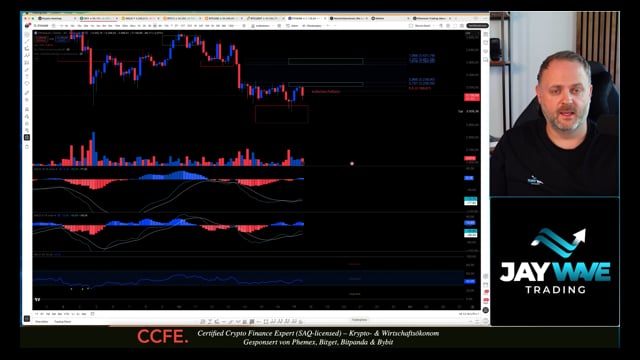Click the bottom-left square icon below toolbar
The width and height of the screenshot is (640, 360).
coord(27,318)
